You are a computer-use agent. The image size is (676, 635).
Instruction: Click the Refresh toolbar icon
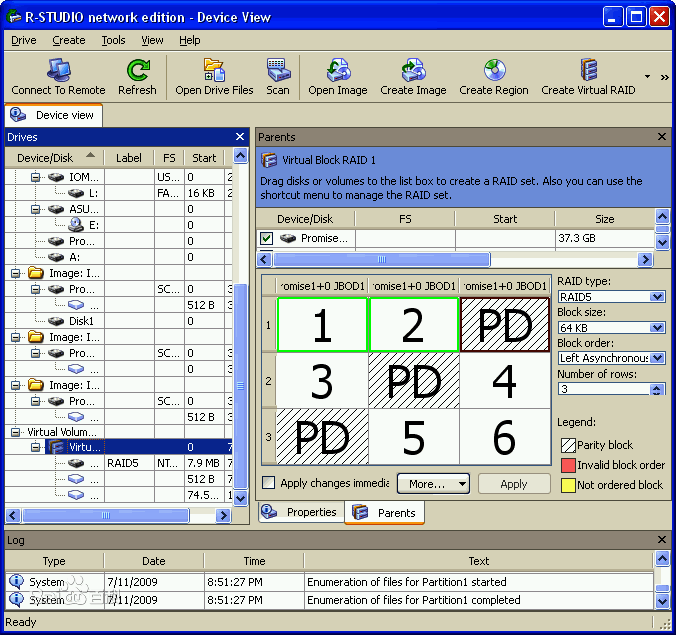[137, 71]
